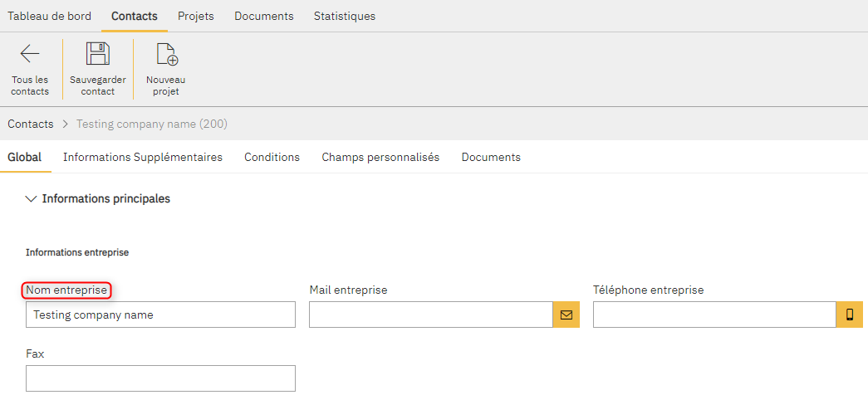The height and width of the screenshot is (395, 868).
Task: Go to the Statistiques tab
Action: pyautogui.click(x=344, y=16)
